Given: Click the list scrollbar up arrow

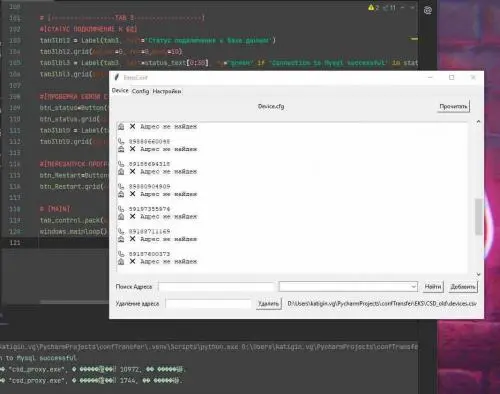Looking at the screenshot, I should tap(479, 122).
